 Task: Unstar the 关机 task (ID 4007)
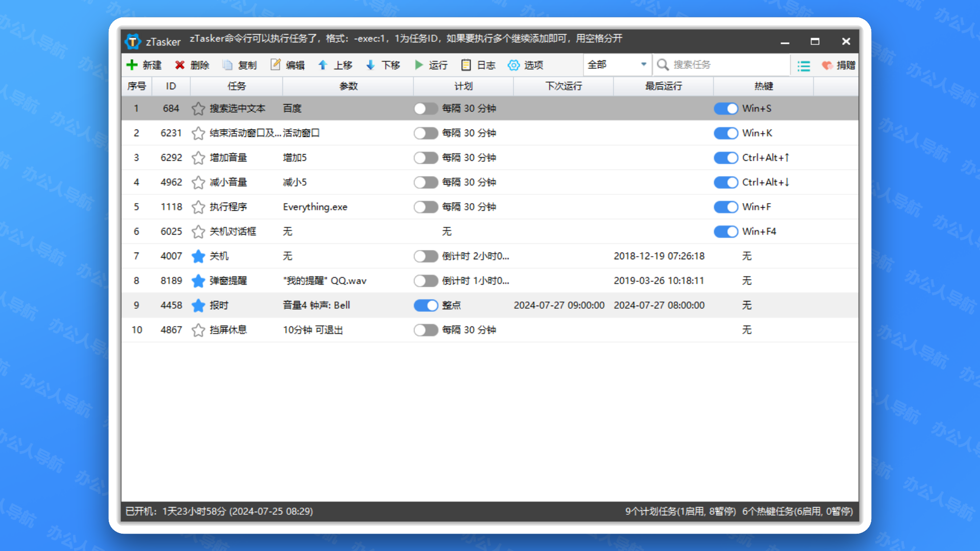(198, 256)
